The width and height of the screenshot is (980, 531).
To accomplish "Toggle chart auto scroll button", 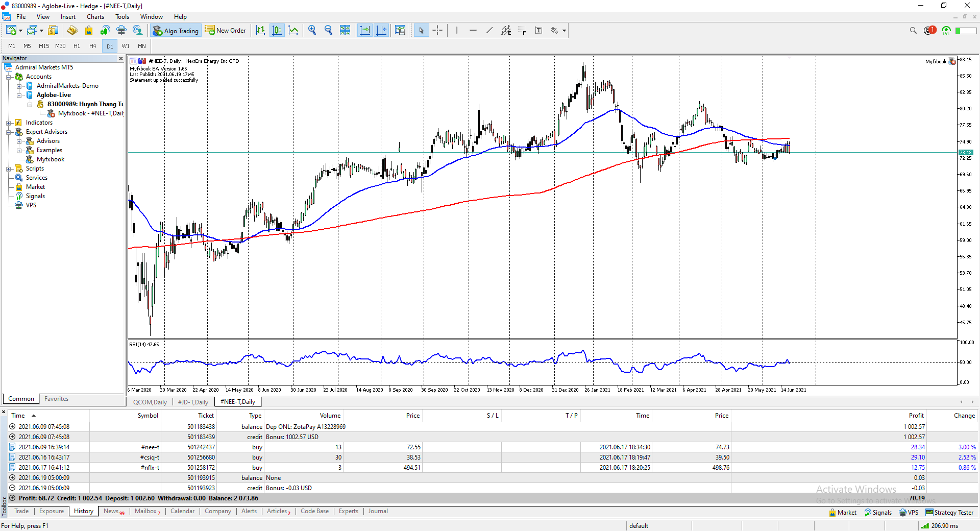I will pyautogui.click(x=365, y=31).
